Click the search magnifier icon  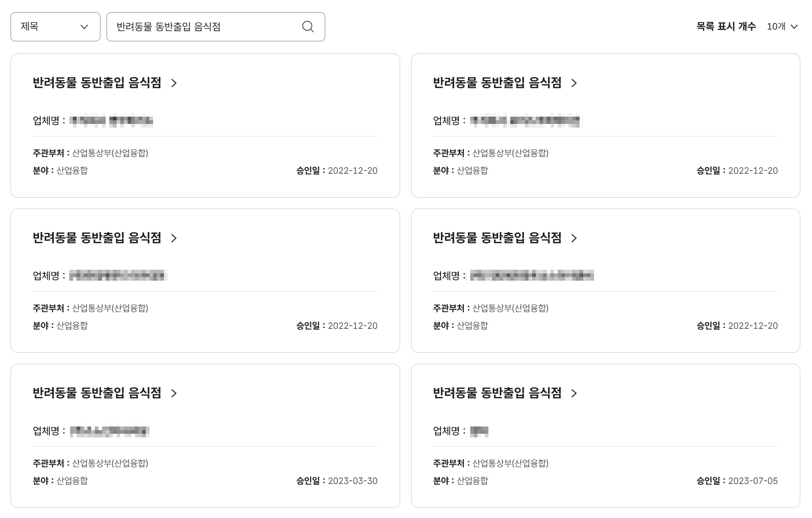tap(308, 27)
